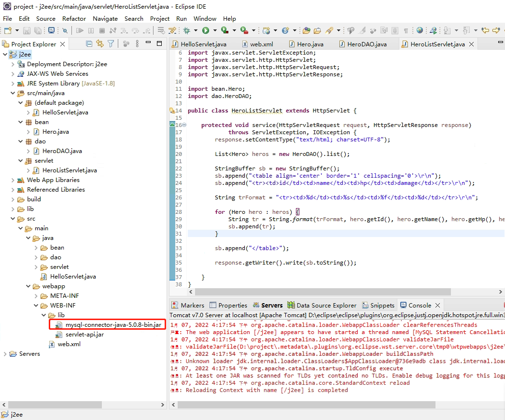Open the Servers view tab
Viewport: 505px width, 420px height.
point(267,305)
